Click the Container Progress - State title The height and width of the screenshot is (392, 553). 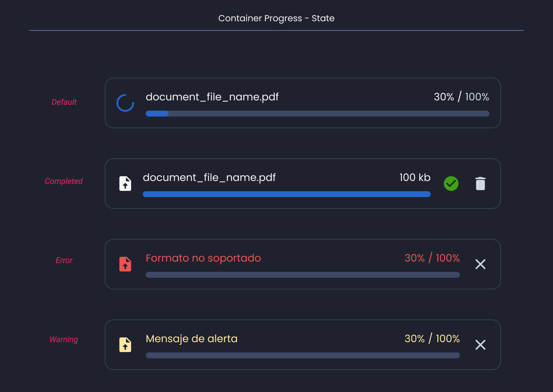click(276, 18)
